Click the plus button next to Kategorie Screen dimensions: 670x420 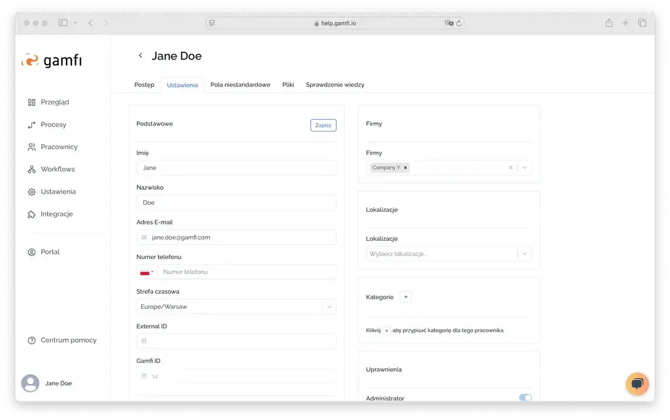pos(405,297)
